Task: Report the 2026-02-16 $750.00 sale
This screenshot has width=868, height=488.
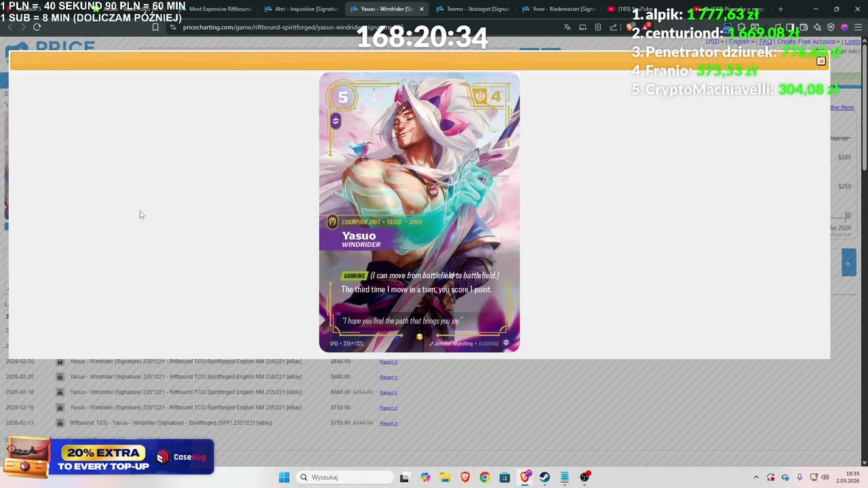Action: [389, 408]
